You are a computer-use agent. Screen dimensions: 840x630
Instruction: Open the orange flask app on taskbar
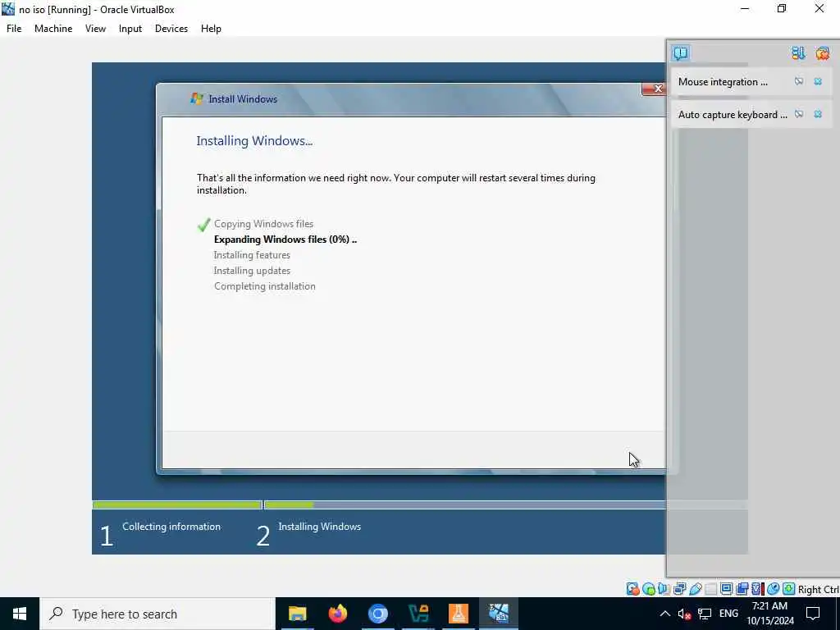(x=458, y=614)
